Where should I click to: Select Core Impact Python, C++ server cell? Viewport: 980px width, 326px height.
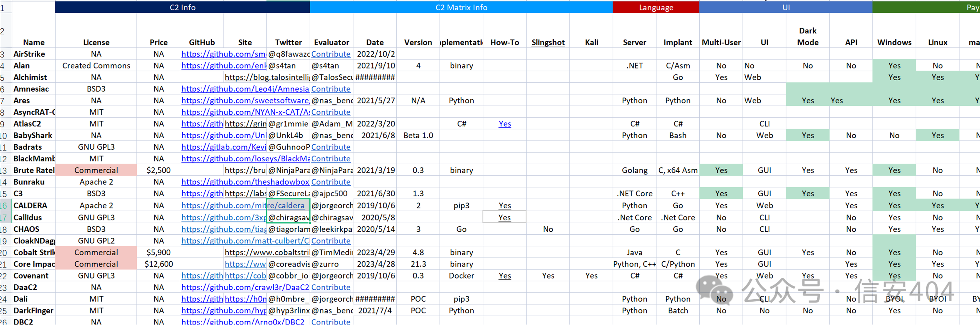[634, 264]
